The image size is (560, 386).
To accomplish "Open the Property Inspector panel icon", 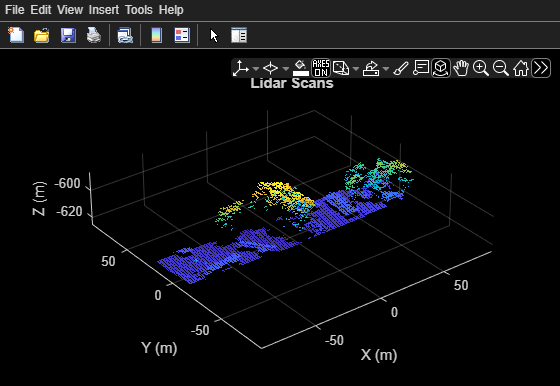I will 239,35.
